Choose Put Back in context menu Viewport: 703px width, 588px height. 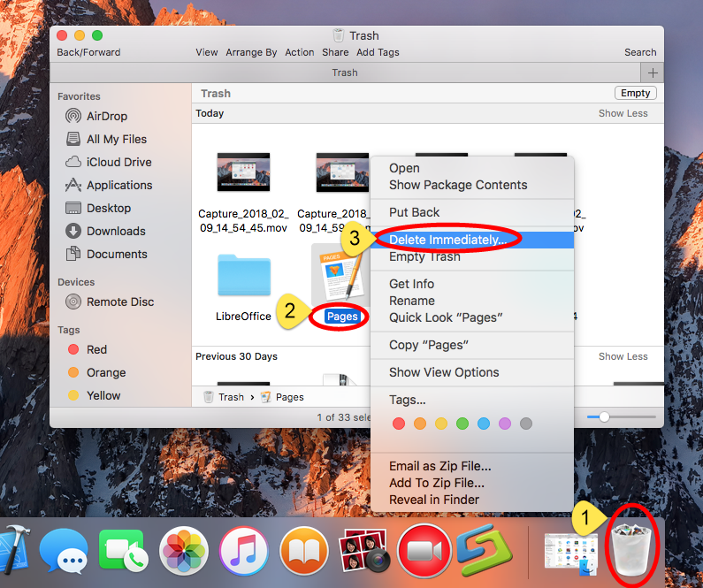(414, 212)
